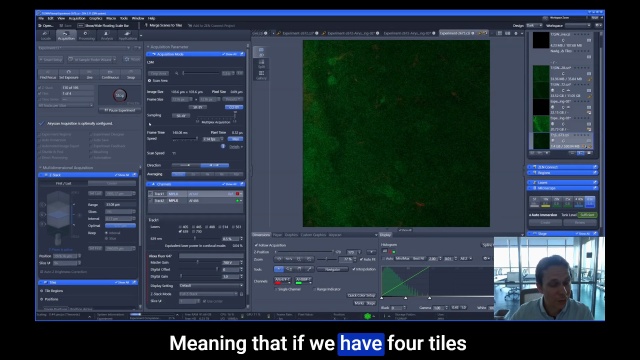Expand the Stage panel header
The width and height of the screenshot is (640, 360).
point(562,234)
